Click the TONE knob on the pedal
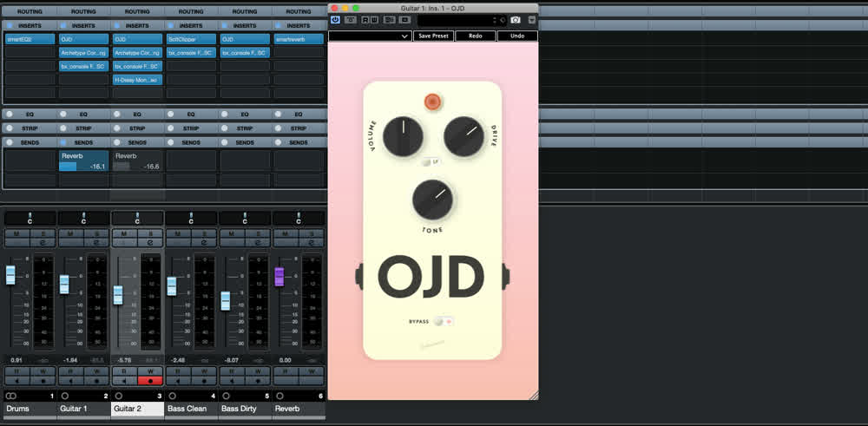868x426 pixels. click(432, 200)
